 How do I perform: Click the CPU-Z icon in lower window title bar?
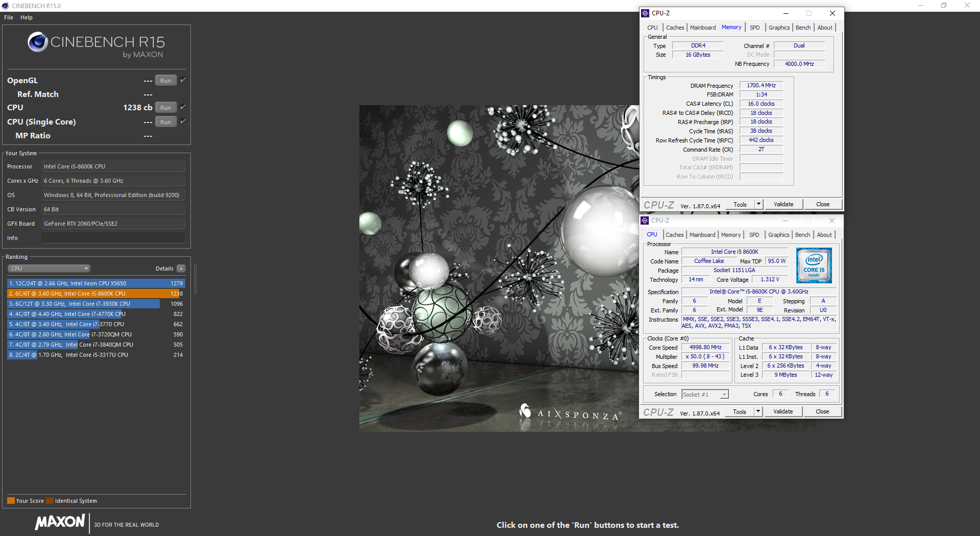pos(645,221)
